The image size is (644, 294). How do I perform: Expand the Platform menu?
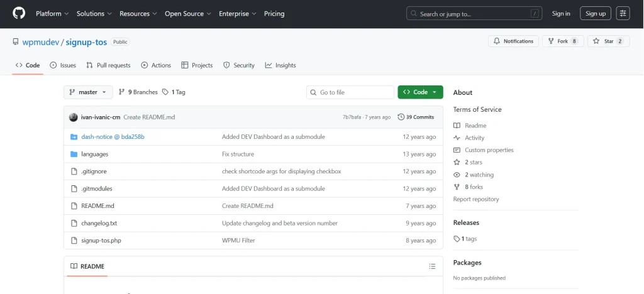coord(52,13)
